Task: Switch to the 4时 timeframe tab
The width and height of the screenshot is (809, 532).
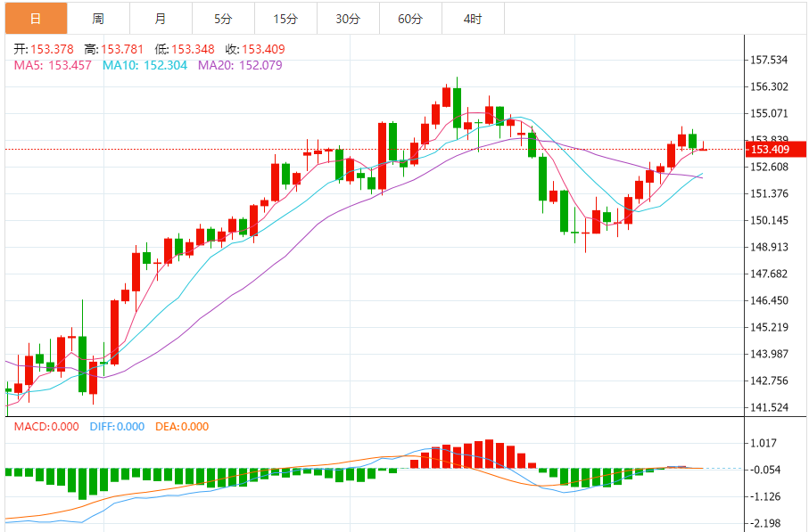Action: coord(473,18)
